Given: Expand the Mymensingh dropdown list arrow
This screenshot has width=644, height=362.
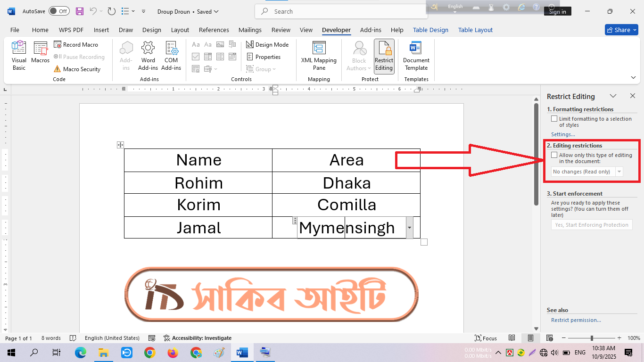Looking at the screenshot, I should coord(409,228).
